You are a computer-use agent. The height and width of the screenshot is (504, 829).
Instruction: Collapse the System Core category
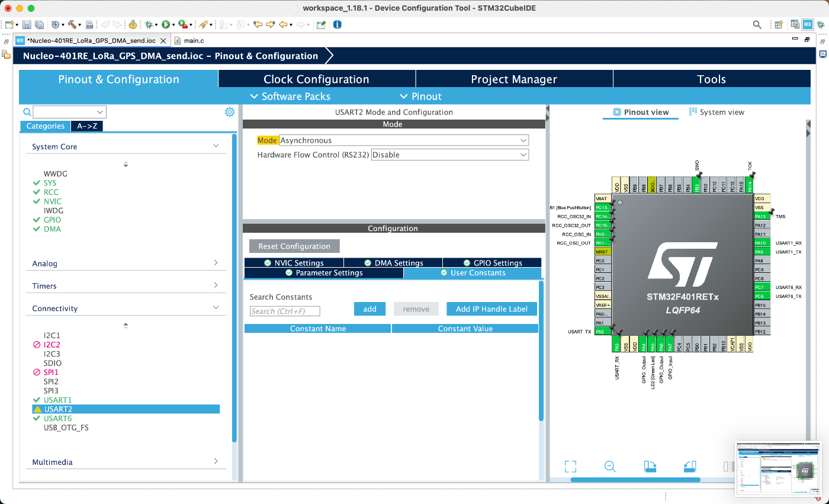click(216, 146)
